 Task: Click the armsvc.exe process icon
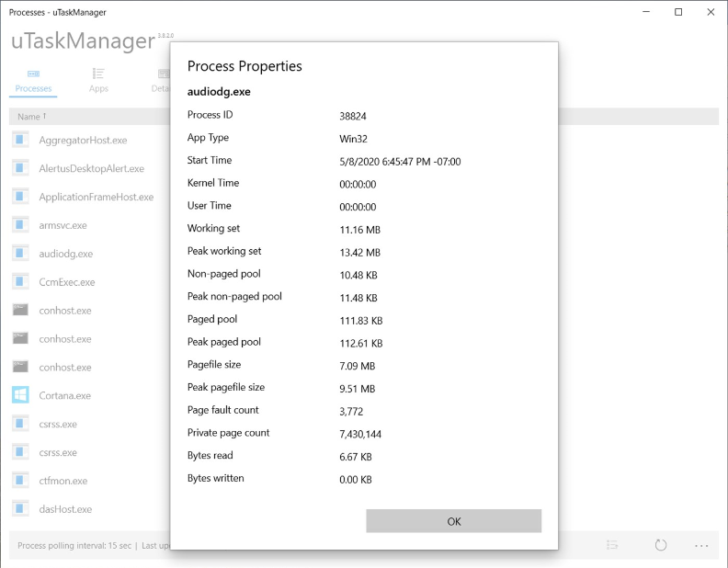[20, 225]
